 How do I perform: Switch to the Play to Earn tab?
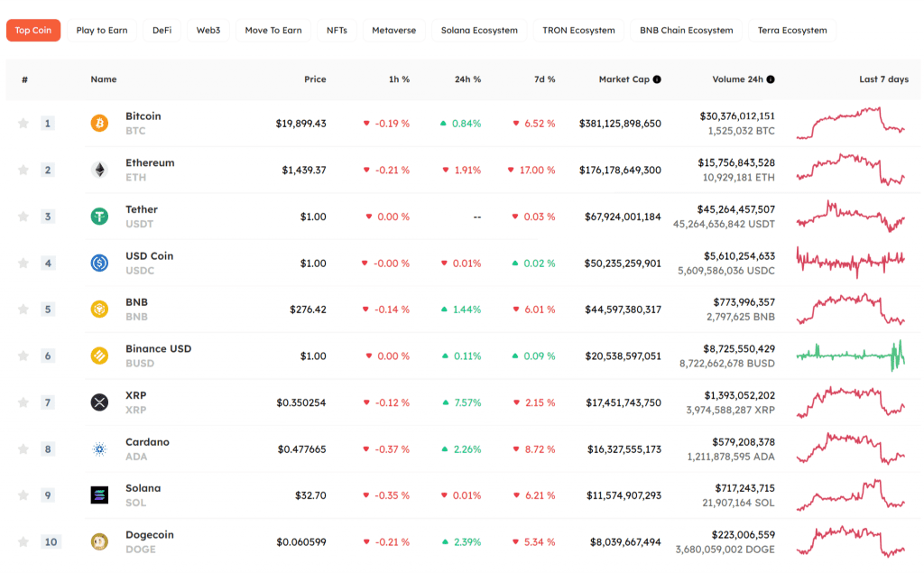102,30
